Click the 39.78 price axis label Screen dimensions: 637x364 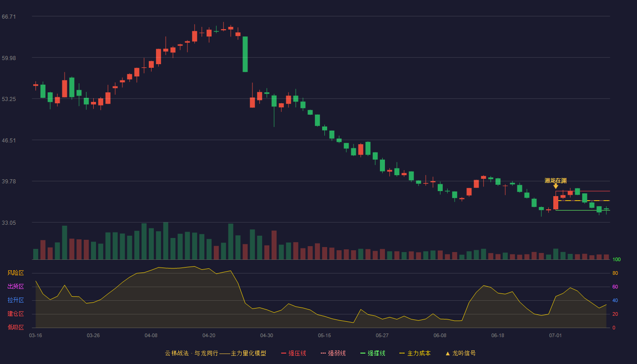tap(9, 182)
